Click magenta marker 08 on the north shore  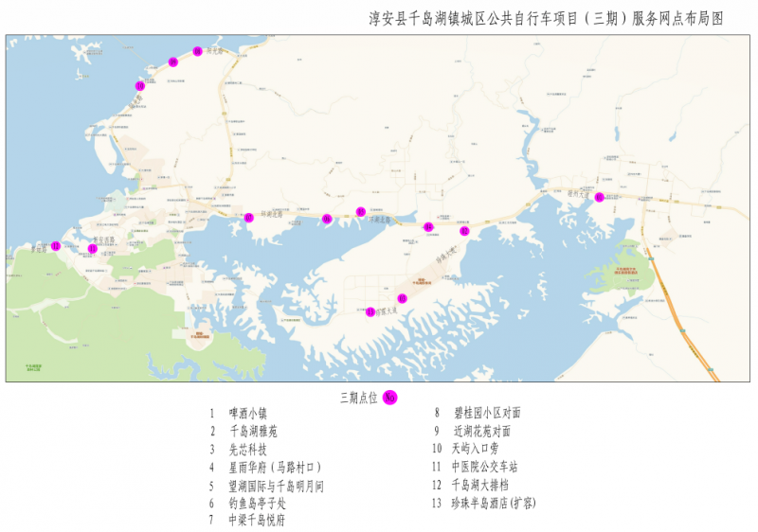(x=197, y=51)
